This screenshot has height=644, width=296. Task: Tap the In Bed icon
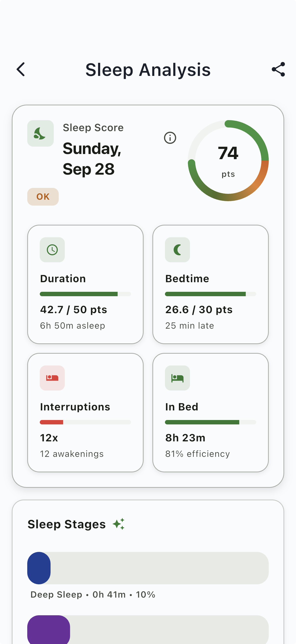click(177, 378)
